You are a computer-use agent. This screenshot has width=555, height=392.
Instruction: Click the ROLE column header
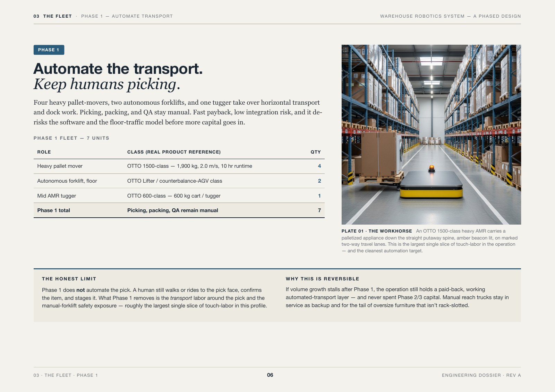pyautogui.click(x=44, y=152)
